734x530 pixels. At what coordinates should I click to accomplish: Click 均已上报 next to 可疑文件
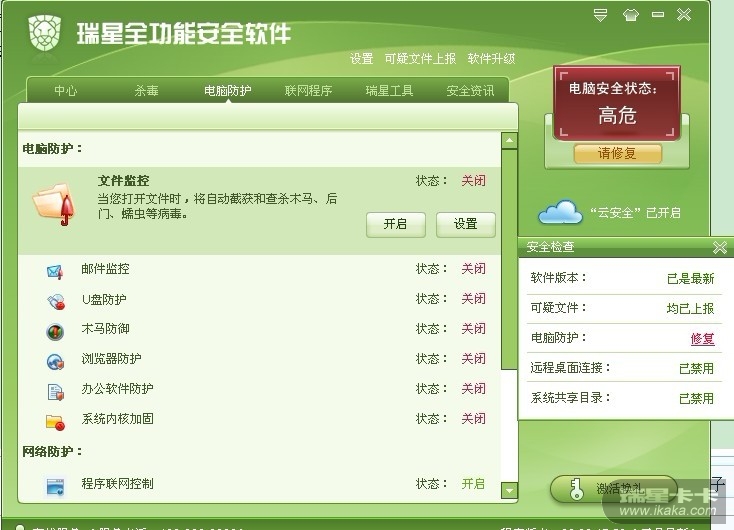click(690, 309)
